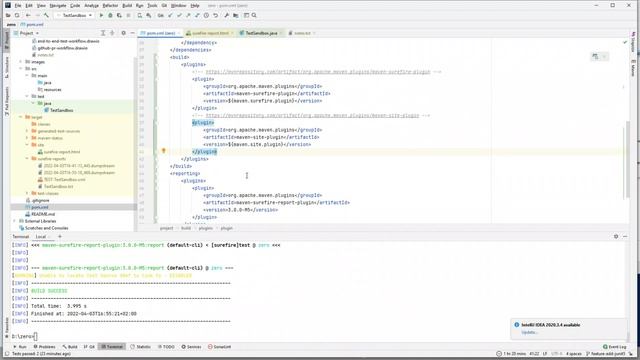Click Collapse All icon in Project panel header
This screenshot has width=640, height=360.
(112, 33)
